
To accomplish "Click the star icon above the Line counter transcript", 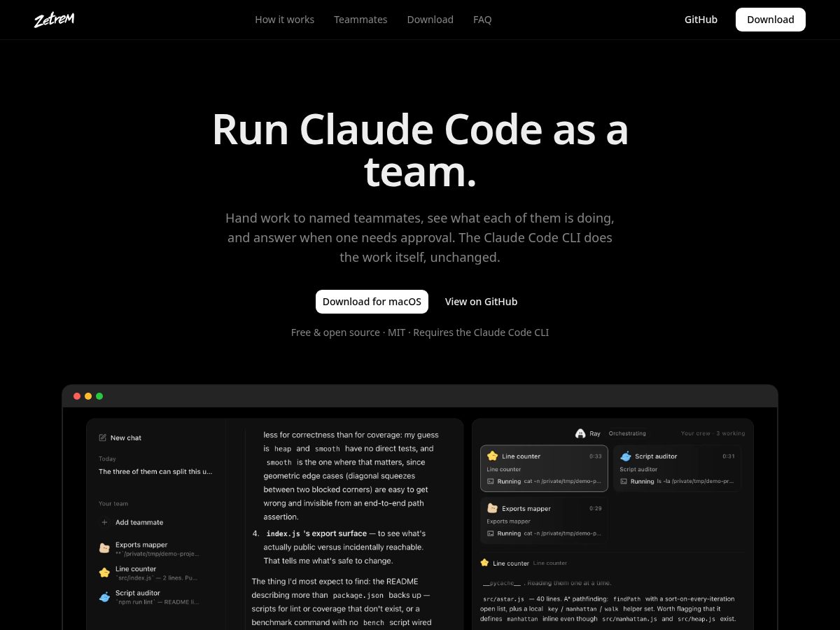I will pos(484,563).
